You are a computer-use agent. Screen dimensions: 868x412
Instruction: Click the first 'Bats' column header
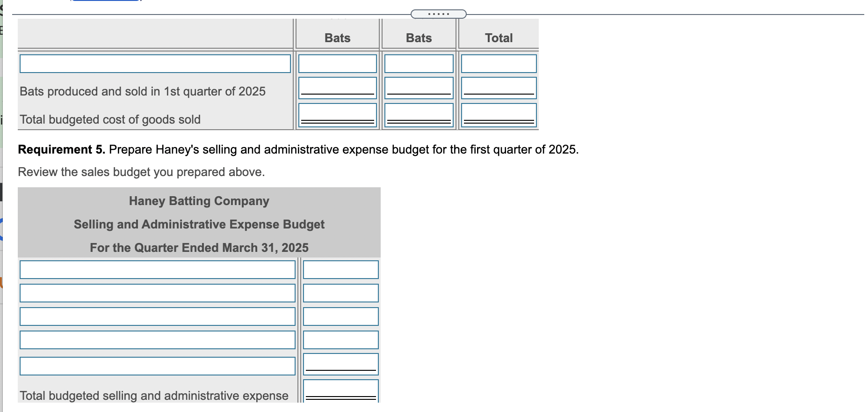coord(338,38)
